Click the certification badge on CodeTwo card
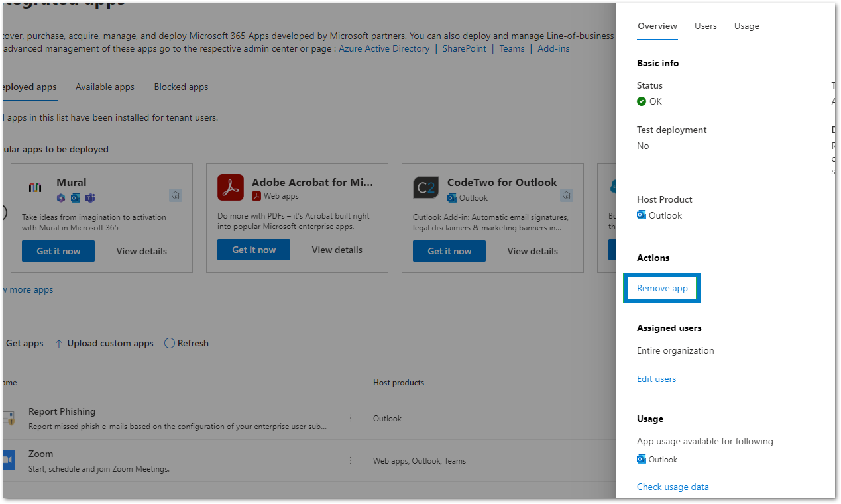This screenshot has width=841, height=504. 567,195
